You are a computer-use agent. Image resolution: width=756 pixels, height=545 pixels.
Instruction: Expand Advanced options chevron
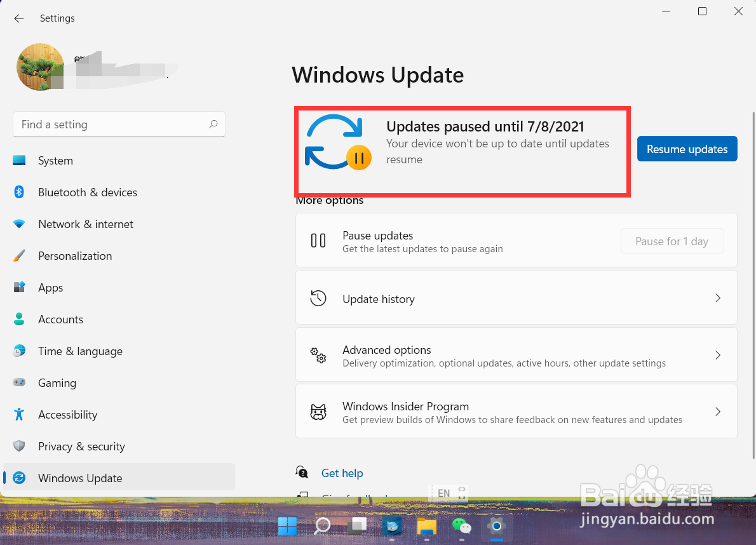point(718,355)
